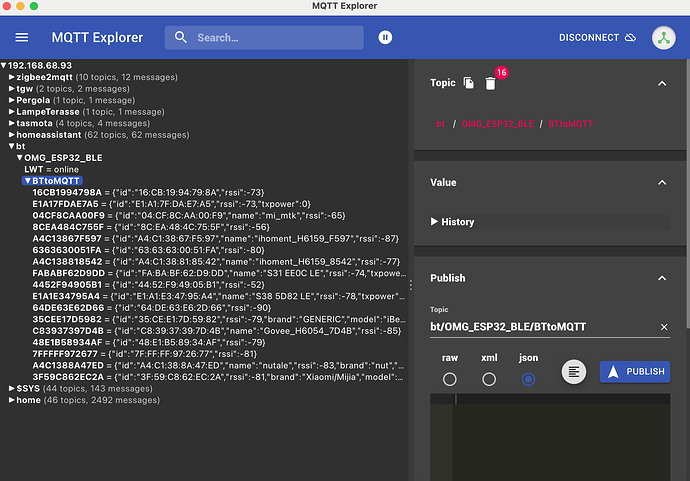
Task: Delete topic with the trash icon
Action: (x=490, y=83)
